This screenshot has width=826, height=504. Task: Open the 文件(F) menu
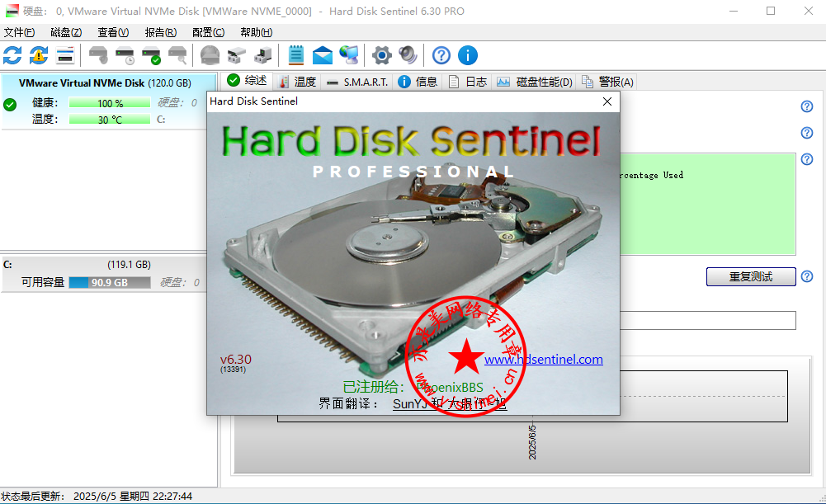[x=20, y=33]
